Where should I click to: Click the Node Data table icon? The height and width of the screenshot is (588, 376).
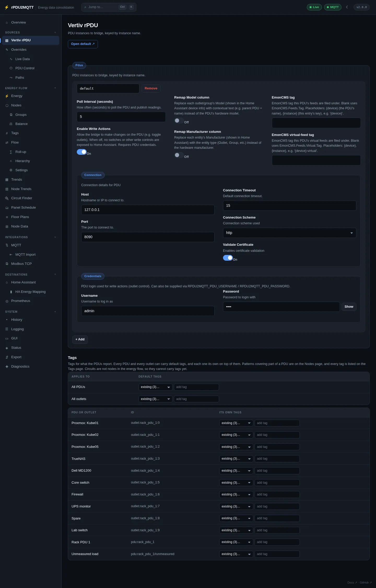click(7, 226)
